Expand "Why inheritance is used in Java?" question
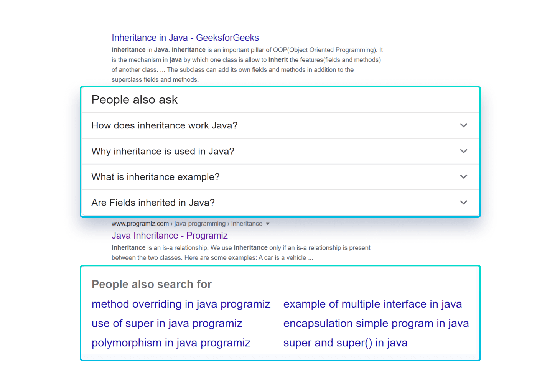 [163, 151]
